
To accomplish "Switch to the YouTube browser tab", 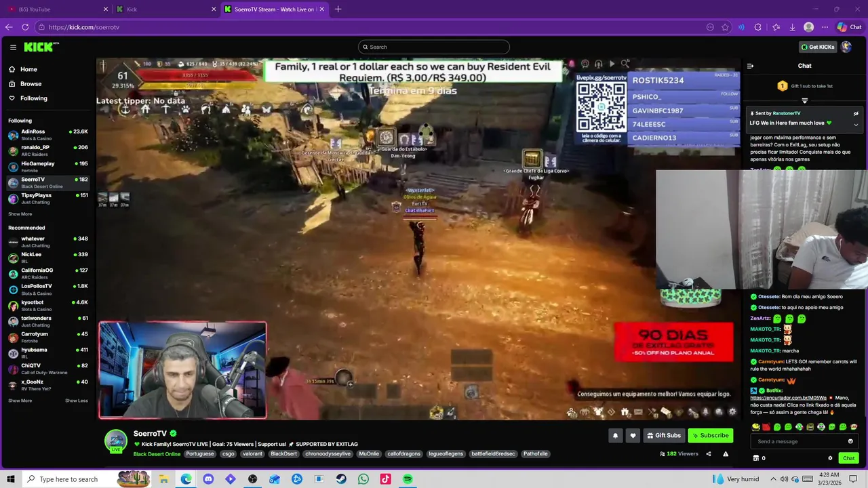I will tap(56, 9).
